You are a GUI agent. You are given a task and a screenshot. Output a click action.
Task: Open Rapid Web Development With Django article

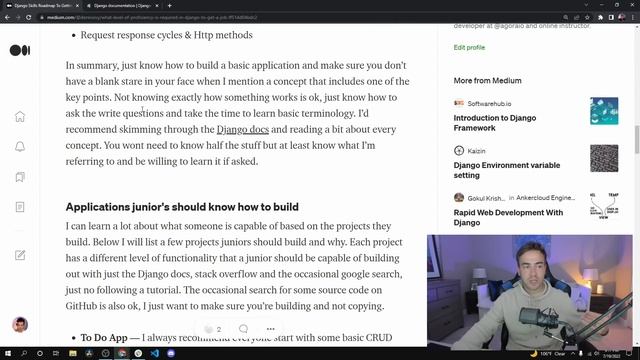click(508, 218)
